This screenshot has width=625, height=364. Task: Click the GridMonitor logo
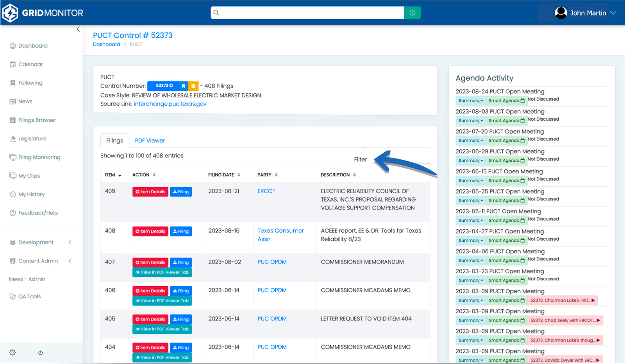(43, 13)
